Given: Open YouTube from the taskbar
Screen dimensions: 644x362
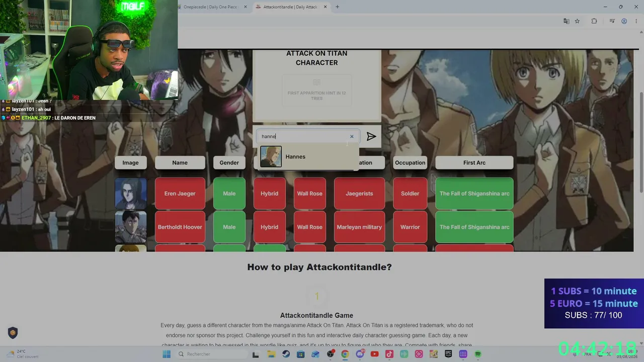Looking at the screenshot, I should pyautogui.click(x=374, y=354).
